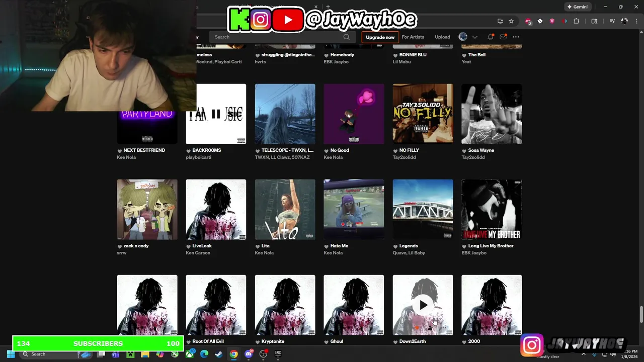
Task: Launch Steam from the taskbar
Action: click(x=219, y=354)
